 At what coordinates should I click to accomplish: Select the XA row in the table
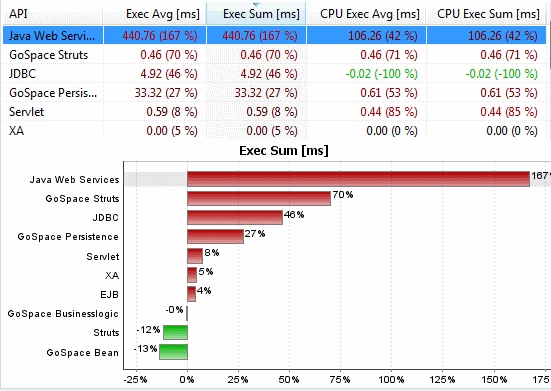(275, 131)
